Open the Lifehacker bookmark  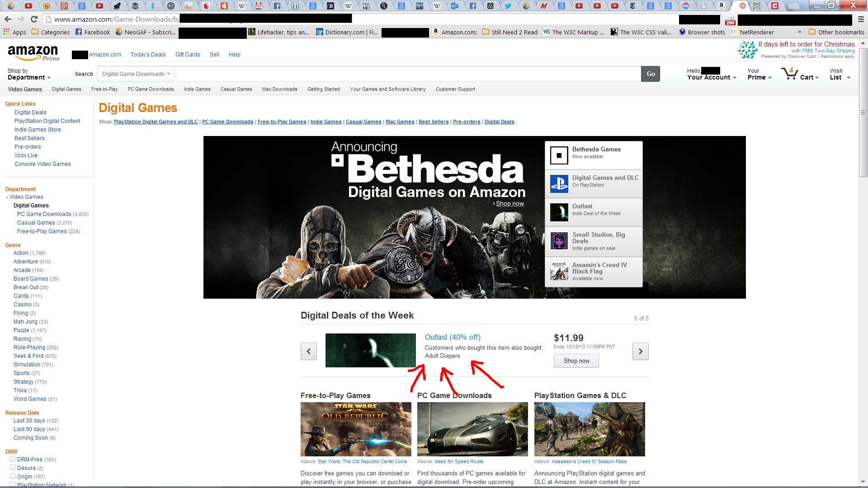(x=278, y=32)
